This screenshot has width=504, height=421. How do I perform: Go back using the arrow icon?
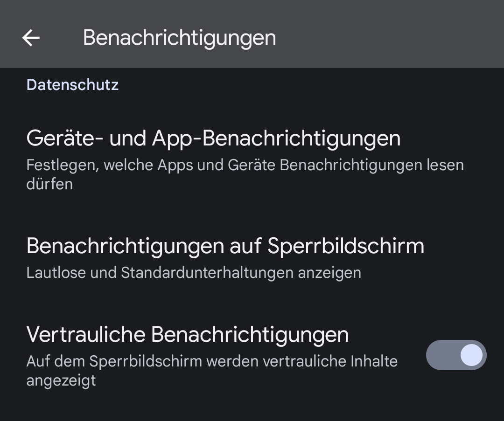tap(31, 38)
